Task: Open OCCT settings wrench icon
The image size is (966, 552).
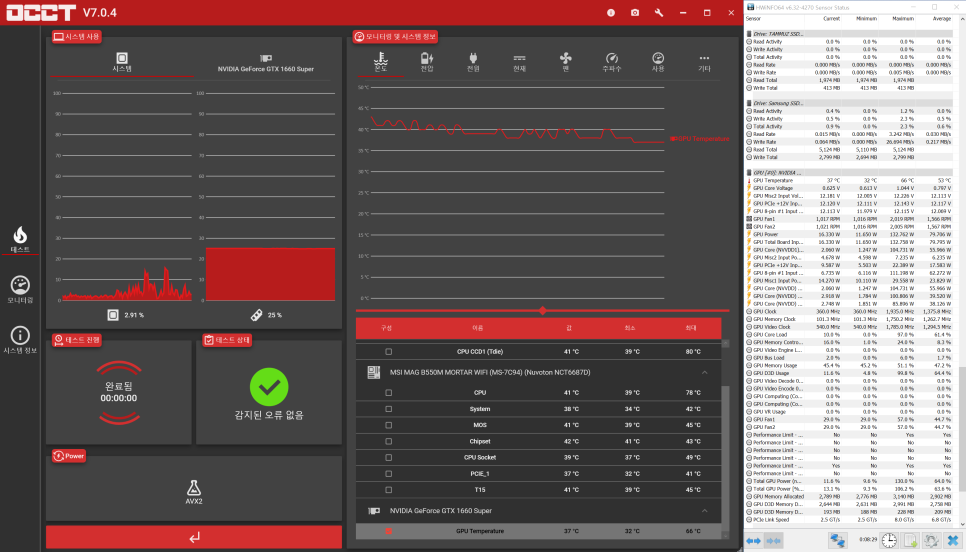Action: click(x=659, y=12)
